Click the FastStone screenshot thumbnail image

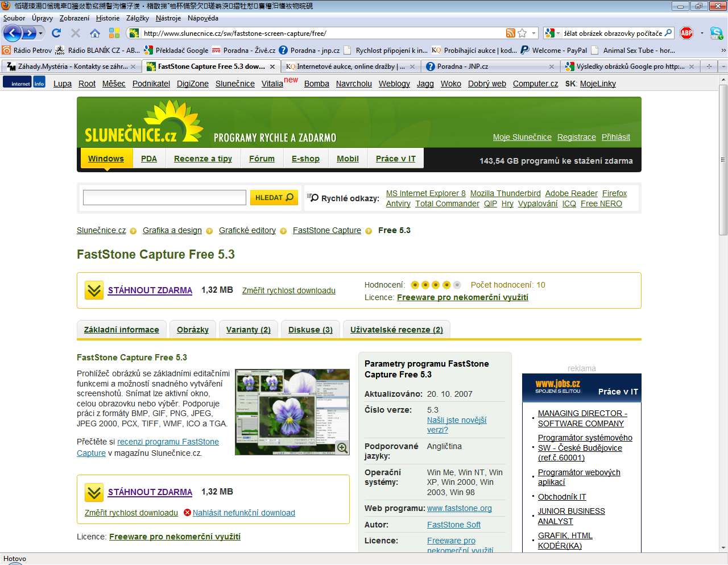tap(292, 412)
